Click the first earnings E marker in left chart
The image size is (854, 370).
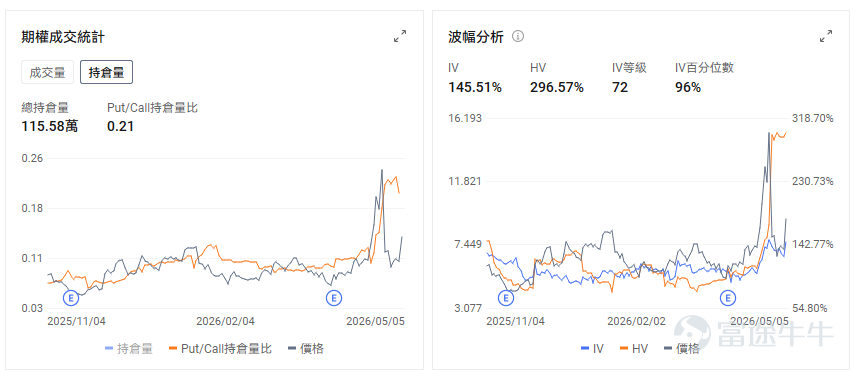coord(70,298)
